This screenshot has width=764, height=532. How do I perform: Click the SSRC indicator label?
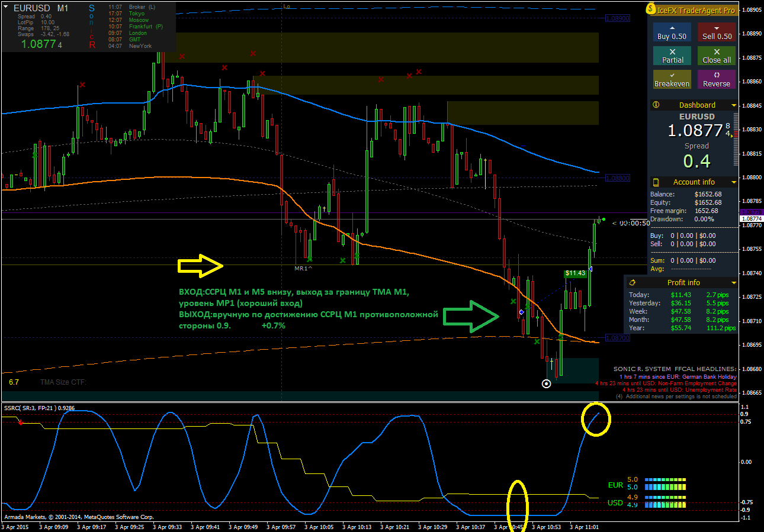pyautogui.click(x=40, y=408)
